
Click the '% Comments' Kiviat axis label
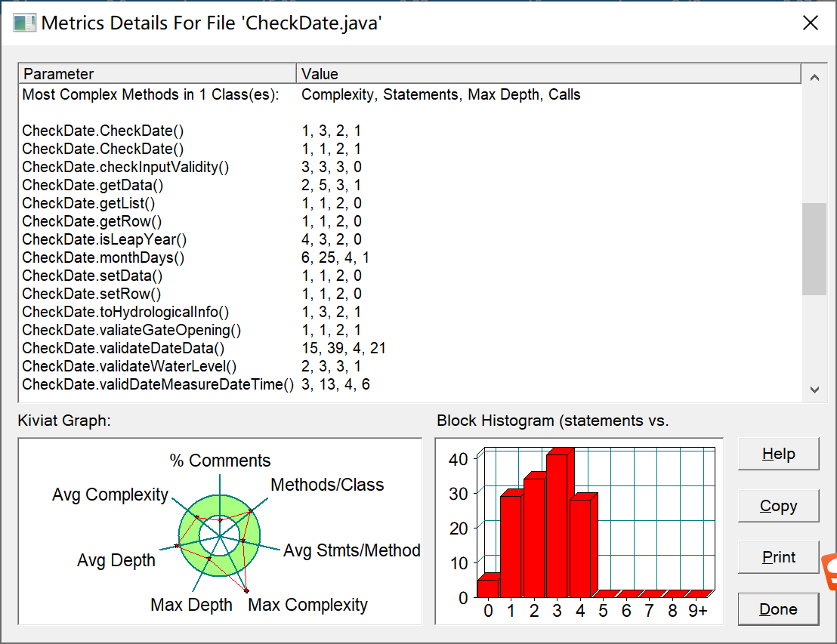[220, 461]
